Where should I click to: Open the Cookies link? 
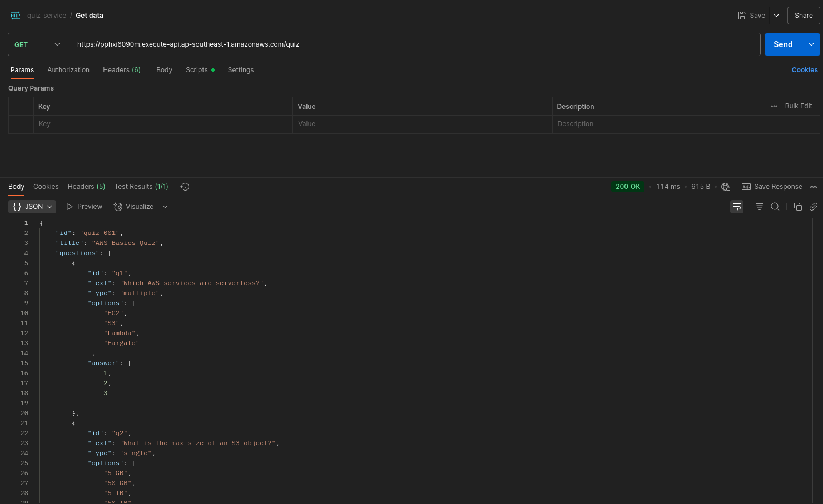(x=804, y=70)
